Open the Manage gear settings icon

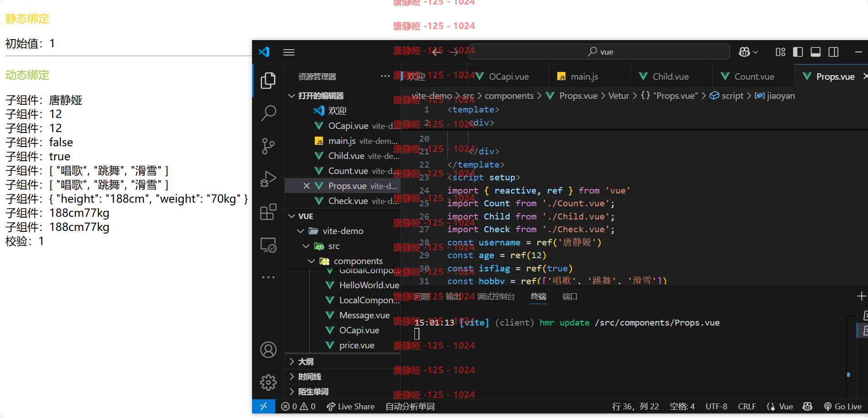click(x=268, y=382)
